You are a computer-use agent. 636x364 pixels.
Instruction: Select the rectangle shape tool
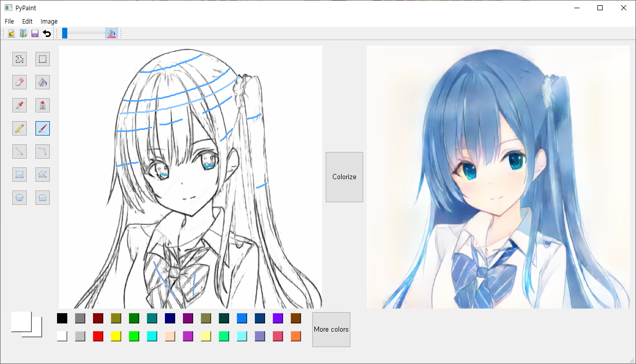point(20,175)
